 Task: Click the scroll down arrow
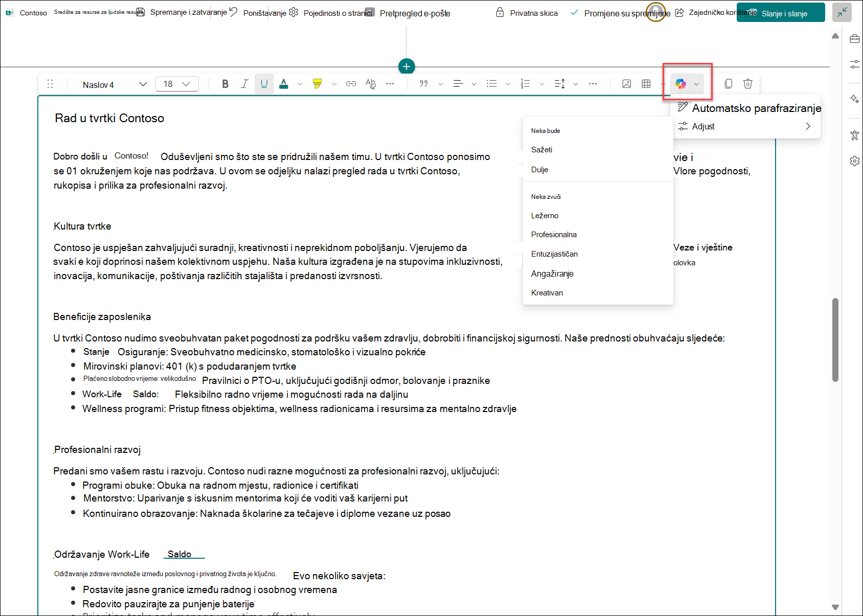click(x=835, y=607)
